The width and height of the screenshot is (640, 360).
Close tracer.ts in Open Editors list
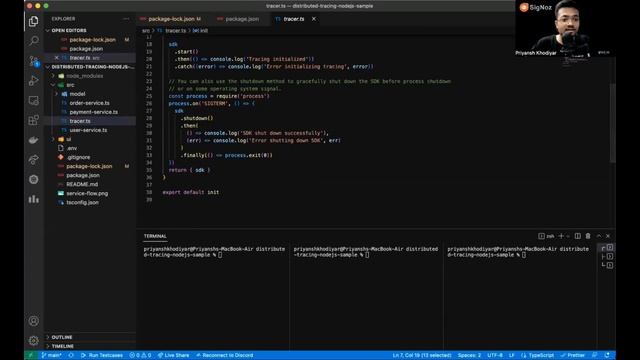[x=56, y=58]
